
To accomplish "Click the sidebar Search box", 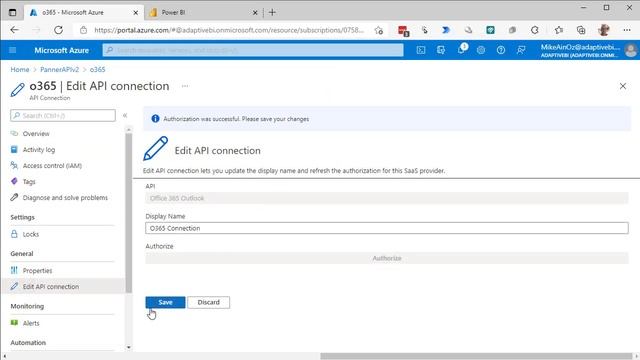I will pyautogui.click(x=63, y=116).
